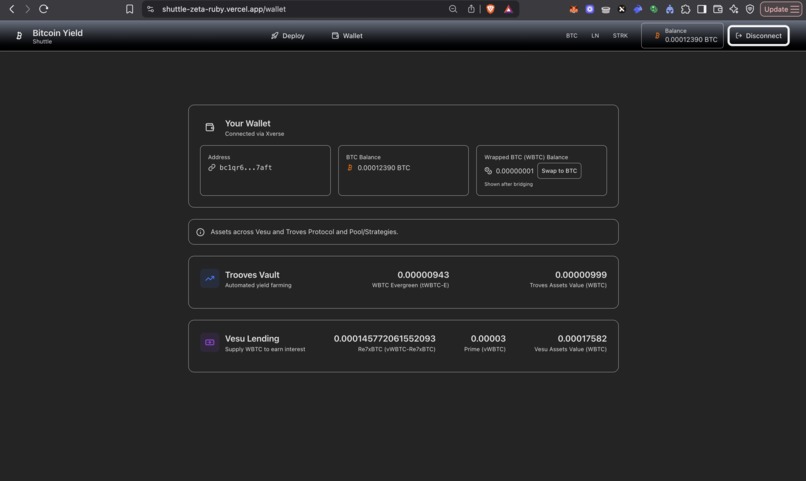Viewport: 806px width, 481px height.
Task: Open the Vesu Lending title
Action: tap(252, 339)
